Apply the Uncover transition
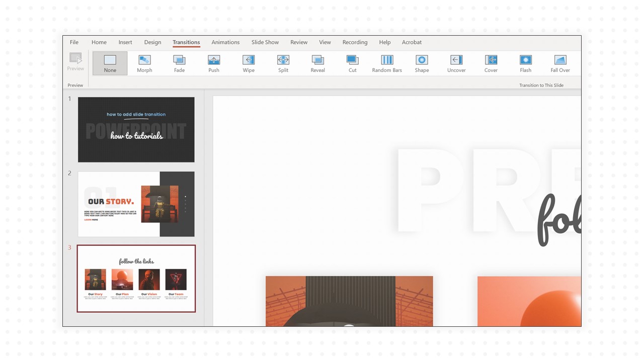This screenshot has width=644, height=362. pyautogui.click(x=456, y=62)
